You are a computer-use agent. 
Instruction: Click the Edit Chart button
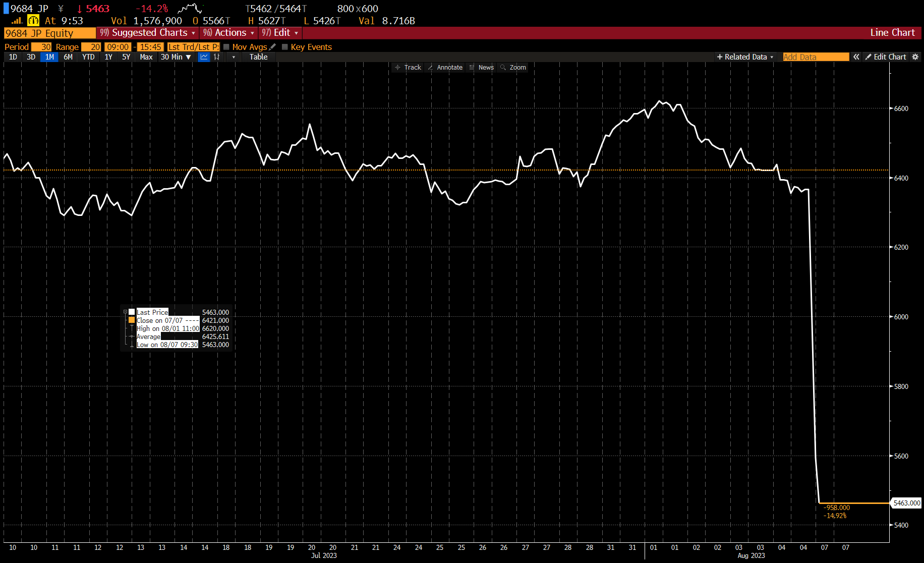(885, 57)
